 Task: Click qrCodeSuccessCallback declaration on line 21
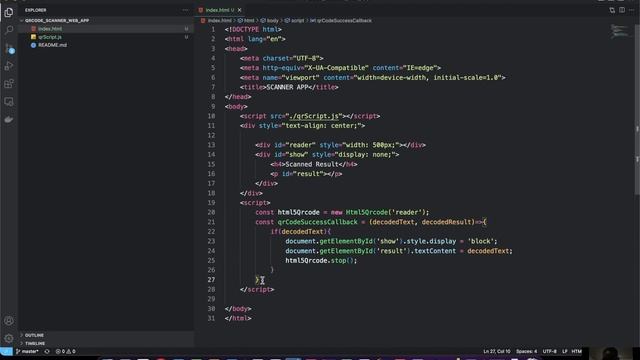(x=318, y=222)
